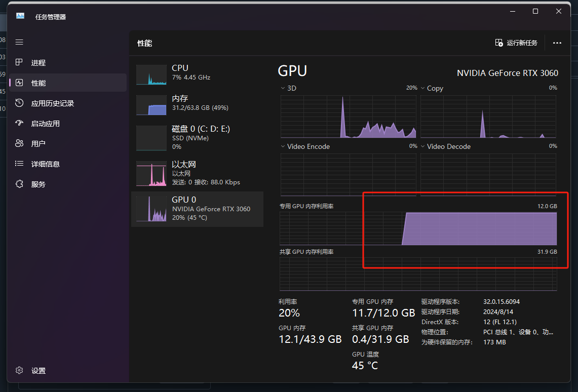The image size is (578, 392).
Task: Click the Task Manager app icon in title bar
Action: (x=20, y=16)
